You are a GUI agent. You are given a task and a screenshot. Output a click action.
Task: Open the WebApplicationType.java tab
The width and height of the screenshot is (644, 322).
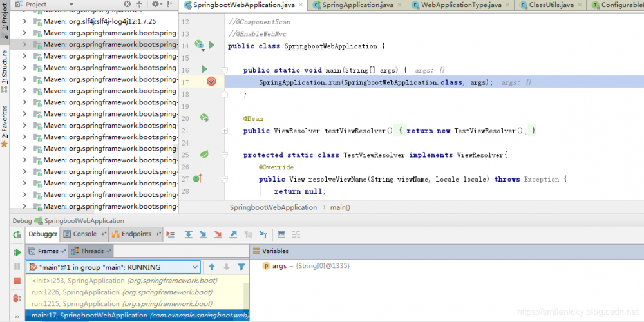(461, 5)
